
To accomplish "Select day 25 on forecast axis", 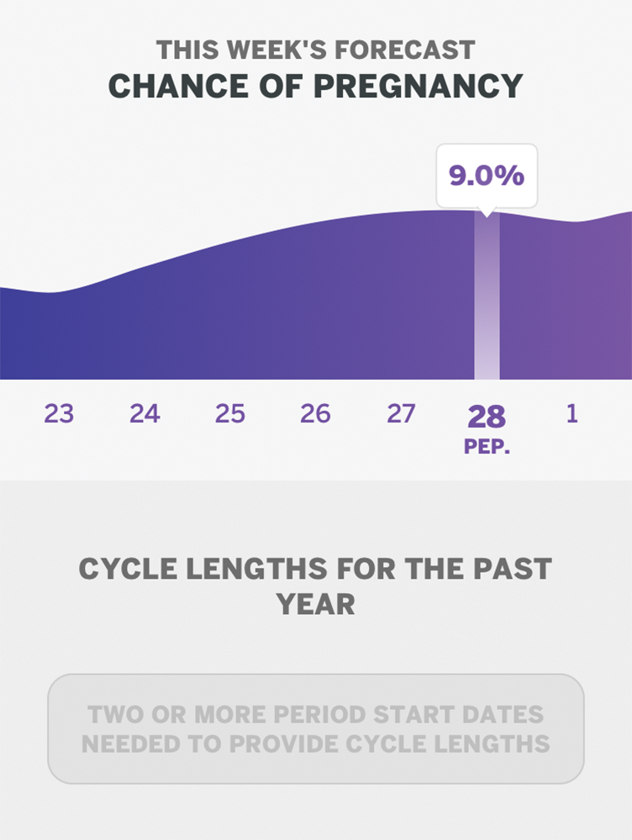I will click(230, 413).
